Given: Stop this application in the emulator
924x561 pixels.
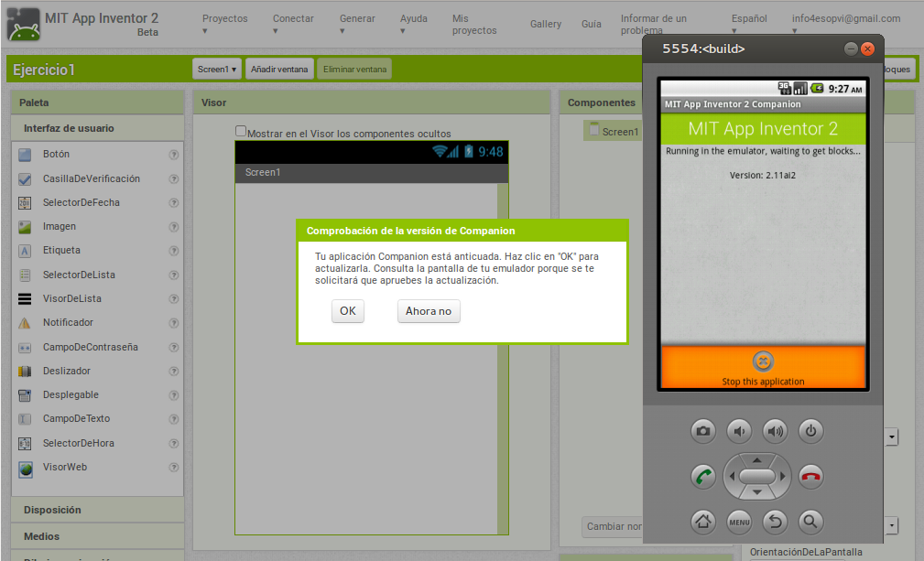Looking at the screenshot, I should pyautogui.click(x=763, y=367).
